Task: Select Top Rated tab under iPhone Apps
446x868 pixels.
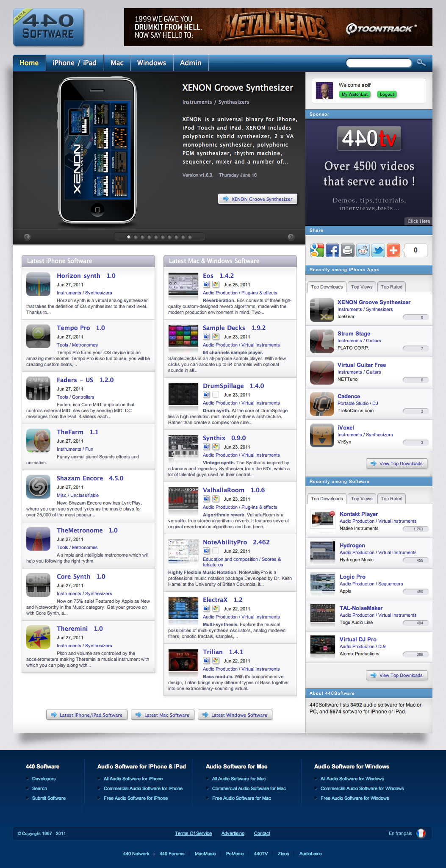Action: pyautogui.click(x=391, y=287)
